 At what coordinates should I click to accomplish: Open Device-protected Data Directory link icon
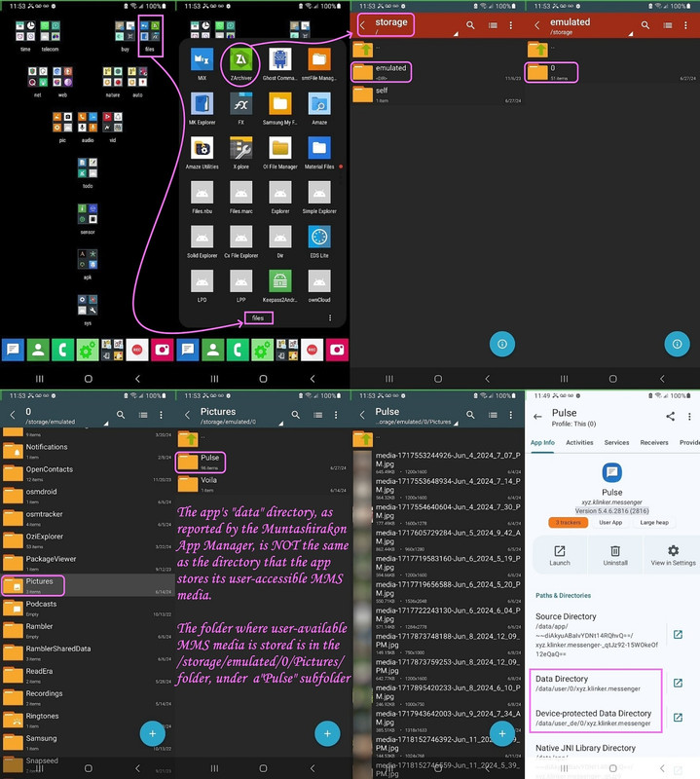(678, 718)
